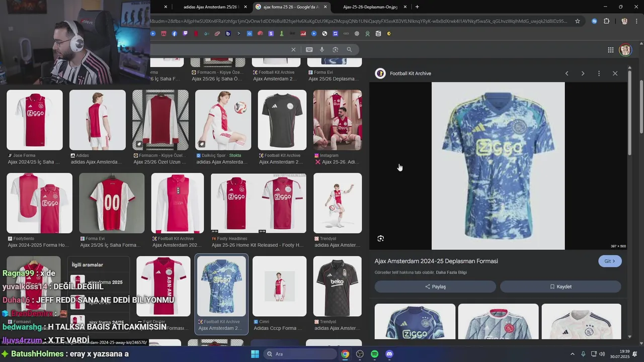Click the large blue Ajax away jersey image

pos(498,166)
